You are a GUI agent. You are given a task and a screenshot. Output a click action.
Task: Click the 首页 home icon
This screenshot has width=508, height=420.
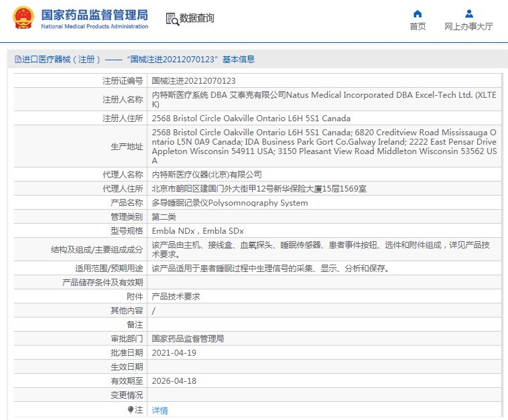click(418, 13)
